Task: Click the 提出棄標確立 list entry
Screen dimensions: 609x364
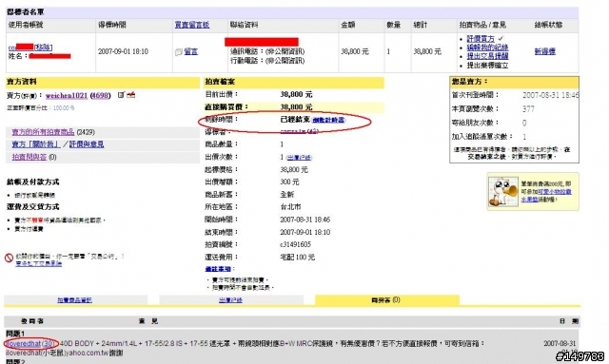Action: [x=487, y=66]
